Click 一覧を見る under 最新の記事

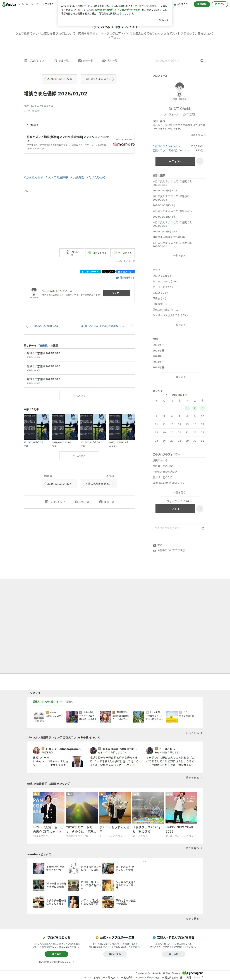tap(179, 256)
